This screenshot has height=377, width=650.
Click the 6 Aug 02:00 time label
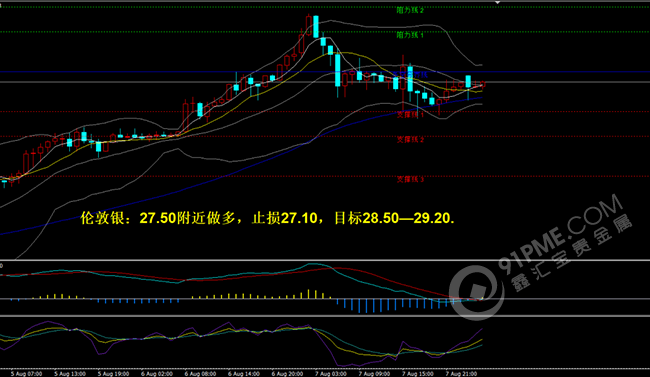click(x=157, y=374)
